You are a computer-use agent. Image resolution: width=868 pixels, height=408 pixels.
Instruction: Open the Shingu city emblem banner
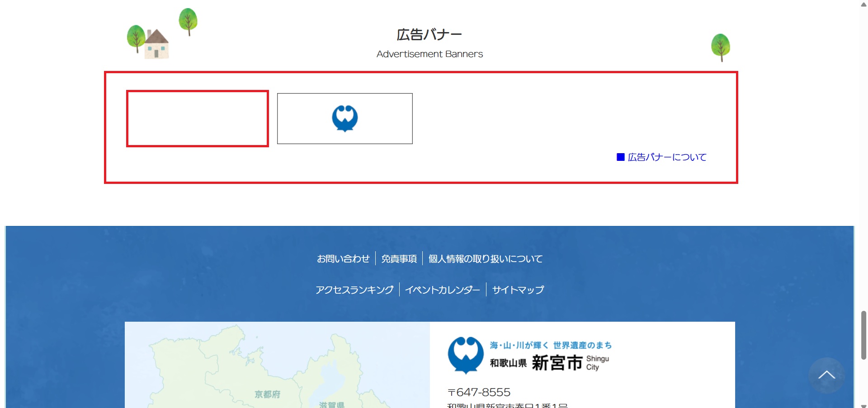click(344, 118)
